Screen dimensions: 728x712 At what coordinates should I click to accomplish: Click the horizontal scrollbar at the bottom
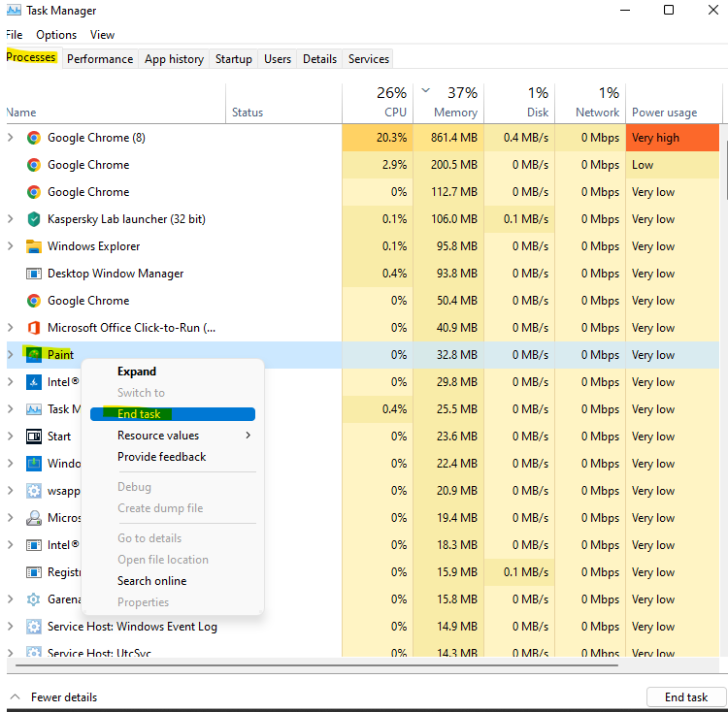pos(316,665)
